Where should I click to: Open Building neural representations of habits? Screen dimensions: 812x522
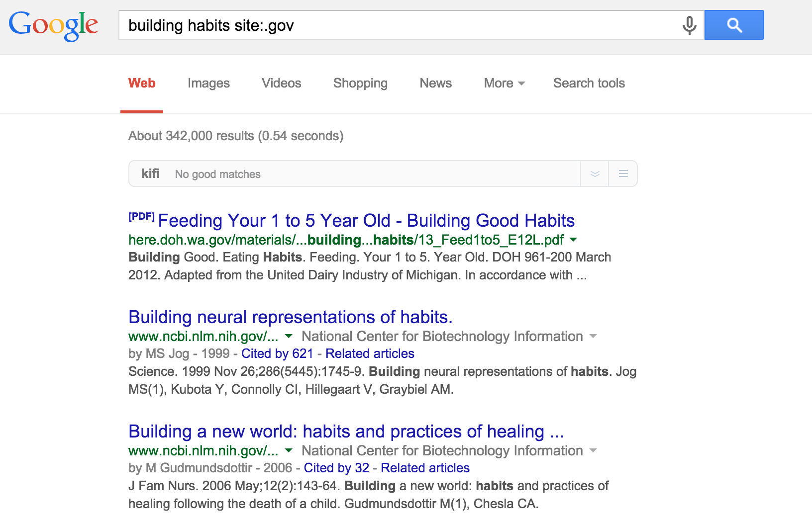pos(291,317)
